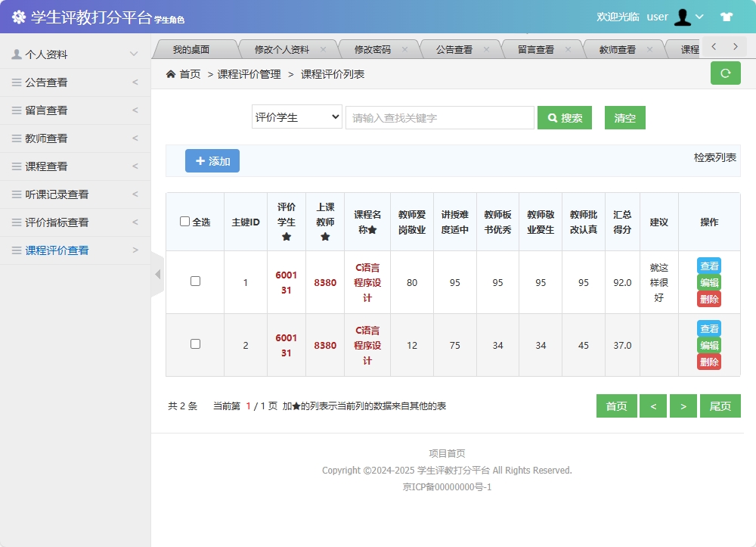Click the person icon next to 个人资料

point(17,54)
